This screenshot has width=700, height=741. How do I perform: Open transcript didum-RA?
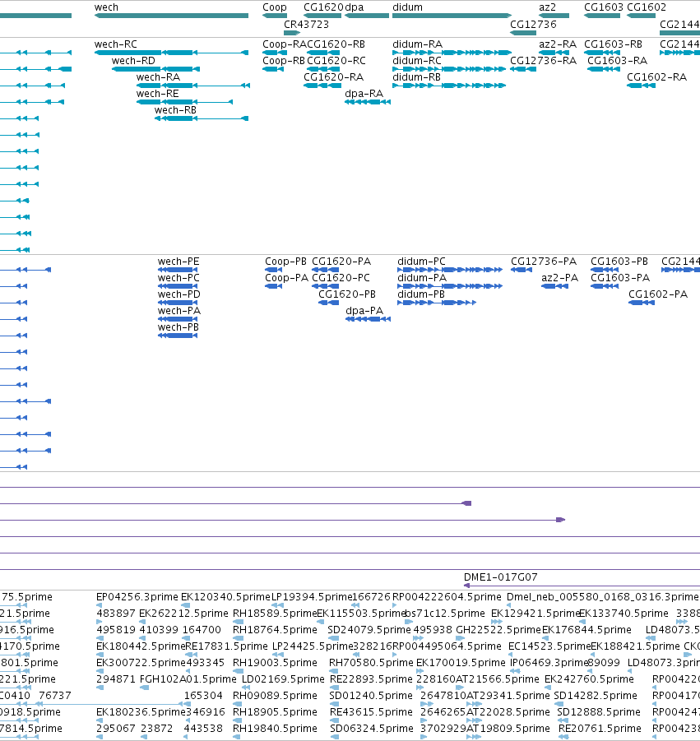(417, 44)
